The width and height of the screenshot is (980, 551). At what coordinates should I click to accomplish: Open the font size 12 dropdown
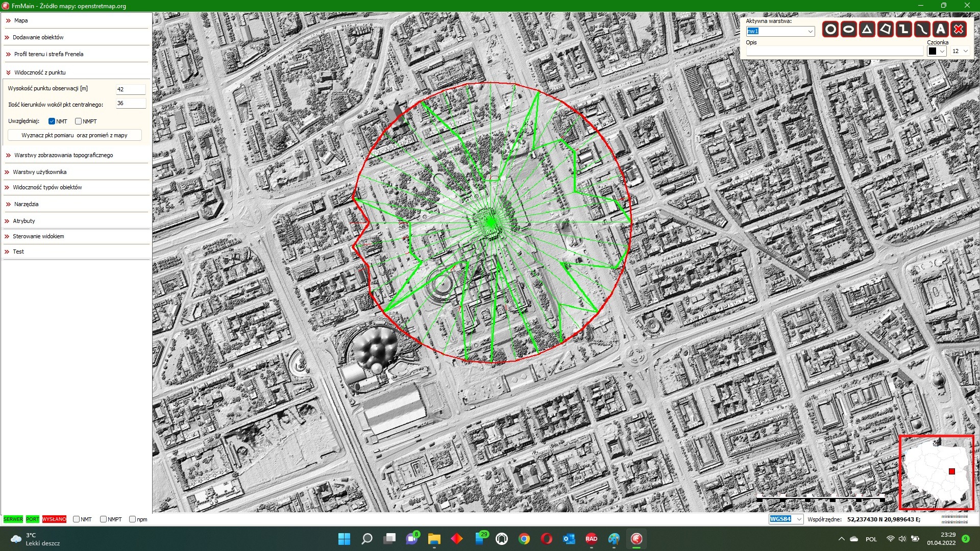pyautogui.click(x=965, y=51)
